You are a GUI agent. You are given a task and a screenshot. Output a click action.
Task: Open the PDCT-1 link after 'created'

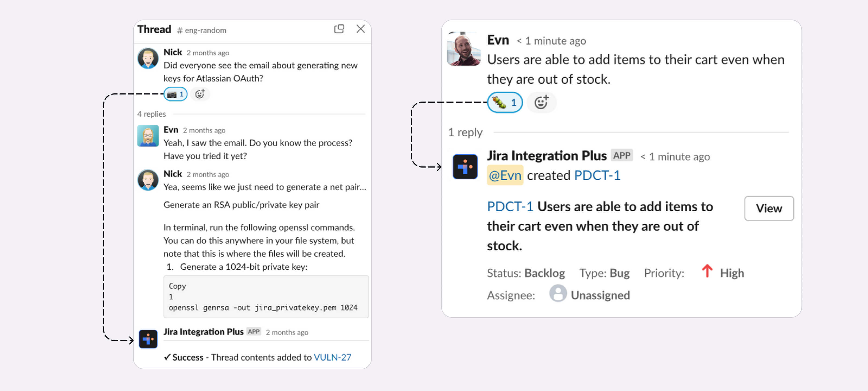597,175
